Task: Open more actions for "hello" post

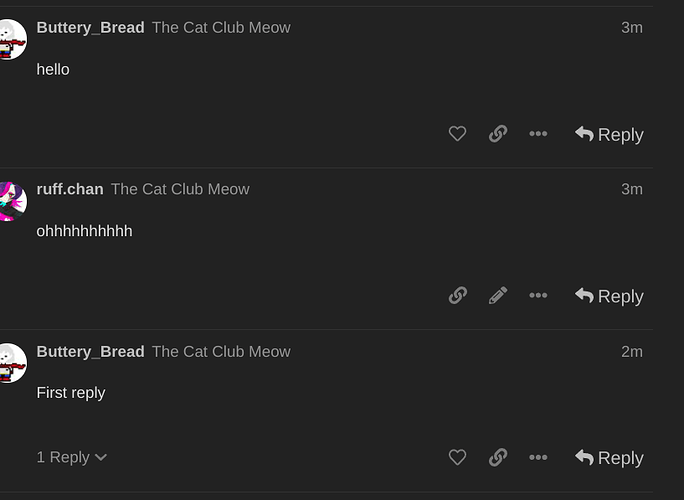Action: click(x=538, y=134)
